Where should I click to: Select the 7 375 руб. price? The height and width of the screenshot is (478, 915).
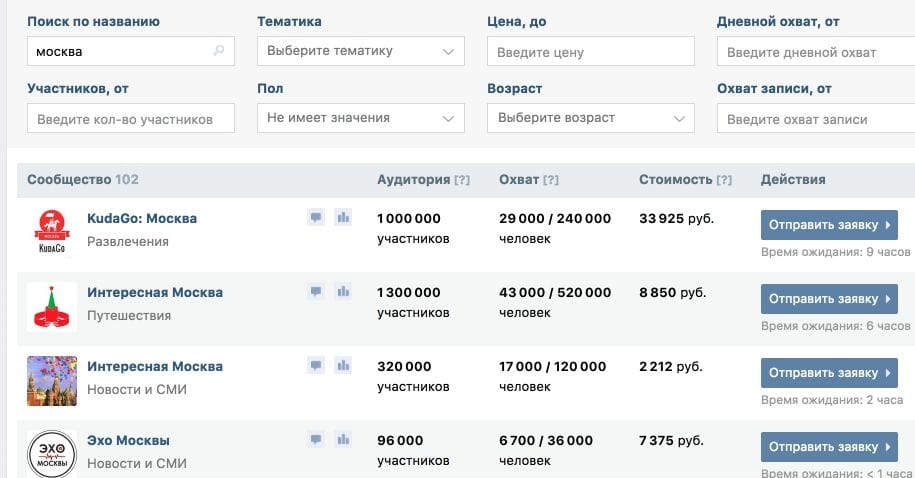[671, 441]
